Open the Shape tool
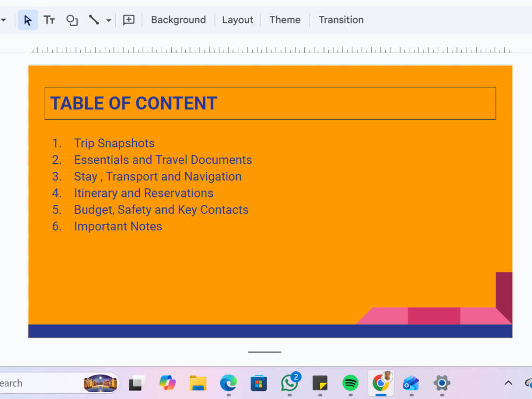Image resolution: width=532 pixels, height=399 pixels. click(x=72, y=20)
